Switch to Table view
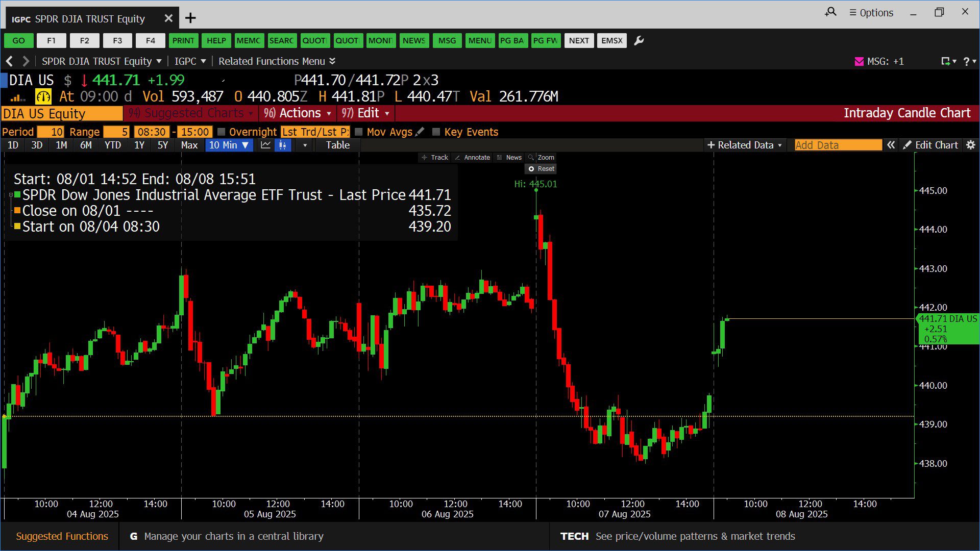Image resolution: width=980 pixels, height=551 pixels. point(338,145)
